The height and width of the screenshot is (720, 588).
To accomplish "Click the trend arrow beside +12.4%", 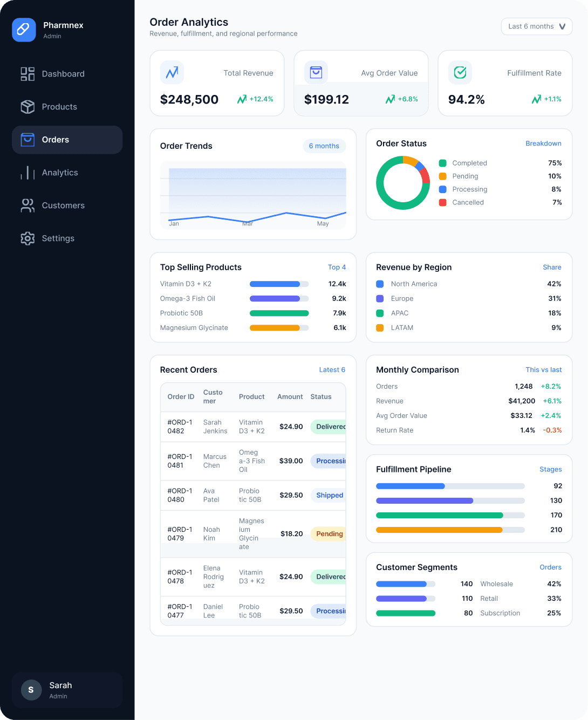I will 242,99.
